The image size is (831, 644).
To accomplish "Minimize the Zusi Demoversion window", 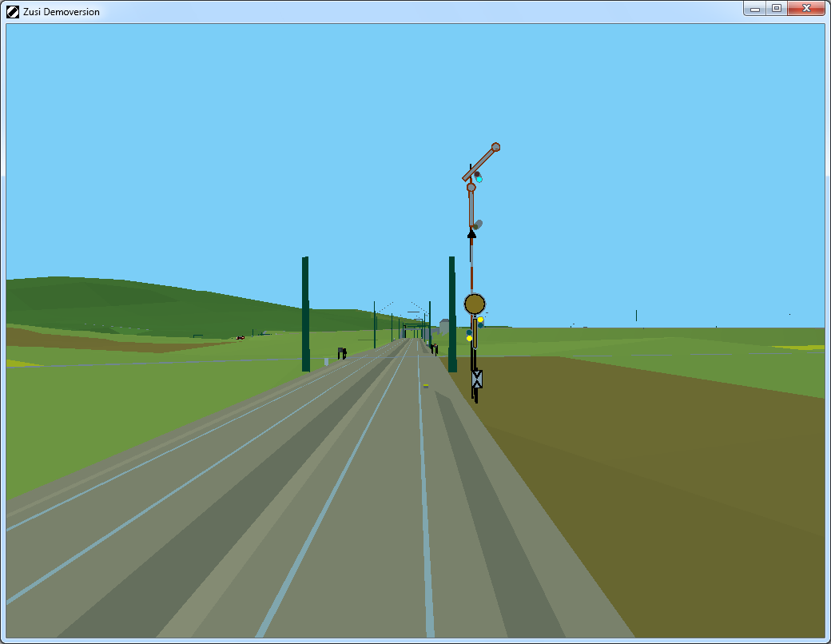I will [755, 9].
